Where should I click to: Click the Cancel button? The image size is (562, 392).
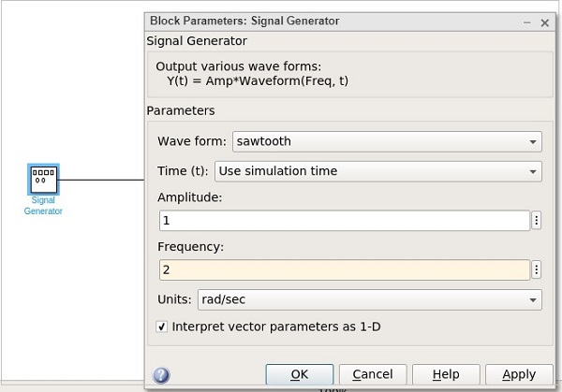tap(373, 374)
